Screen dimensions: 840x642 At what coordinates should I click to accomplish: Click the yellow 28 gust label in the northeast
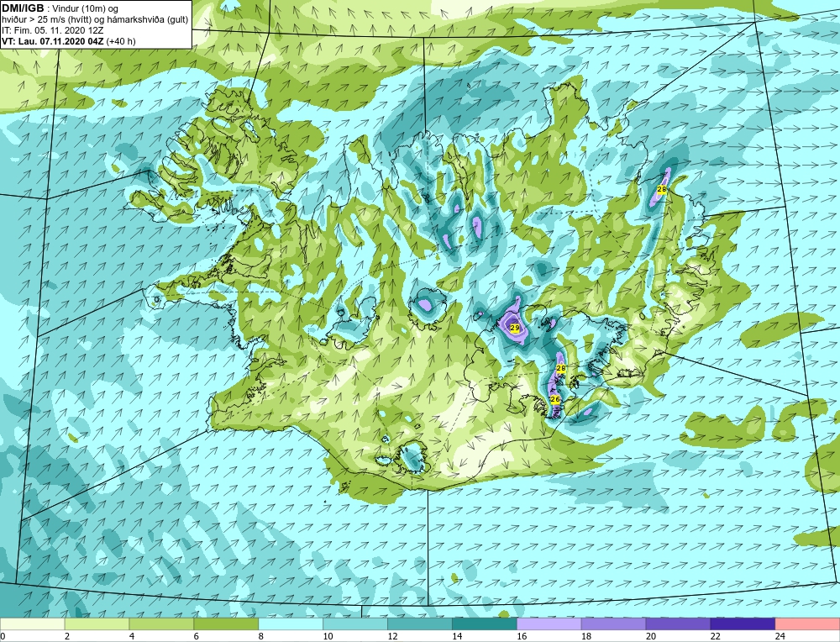point(662,189)
